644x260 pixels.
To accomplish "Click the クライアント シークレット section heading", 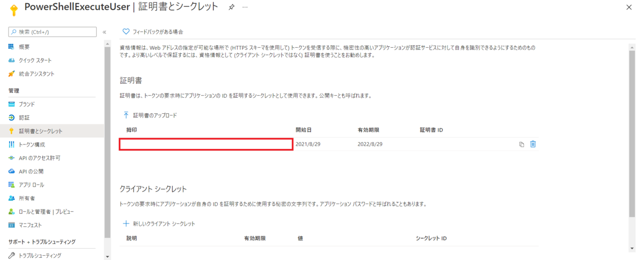I will pyautogui.click(x=153, y=189).
